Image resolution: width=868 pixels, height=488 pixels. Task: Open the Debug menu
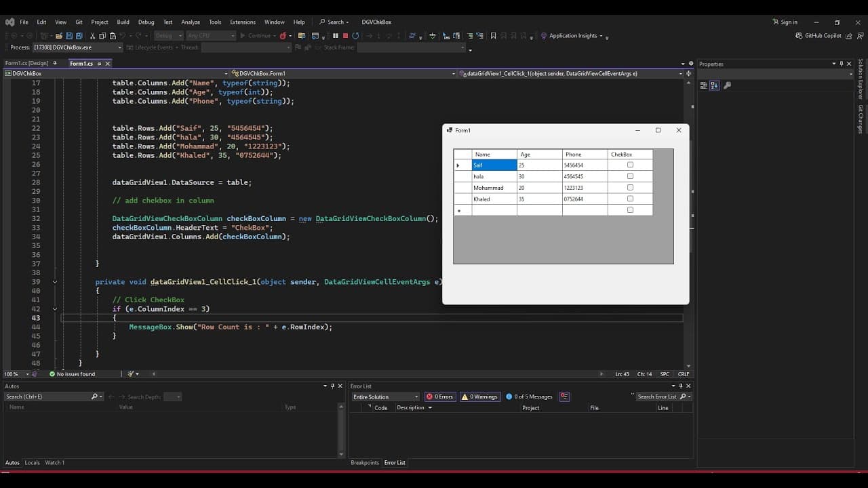pyautogui.click(x=146, y=22)
